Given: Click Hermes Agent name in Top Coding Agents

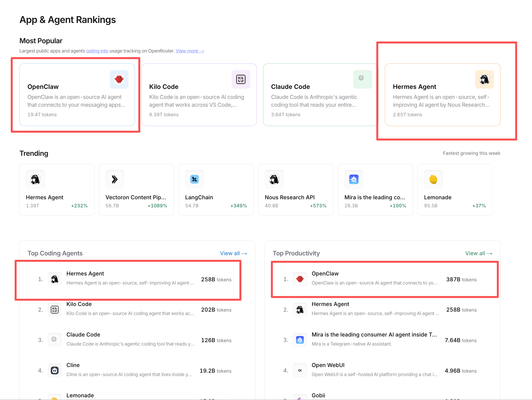Looking at the screenshot, I should [85, 274].
